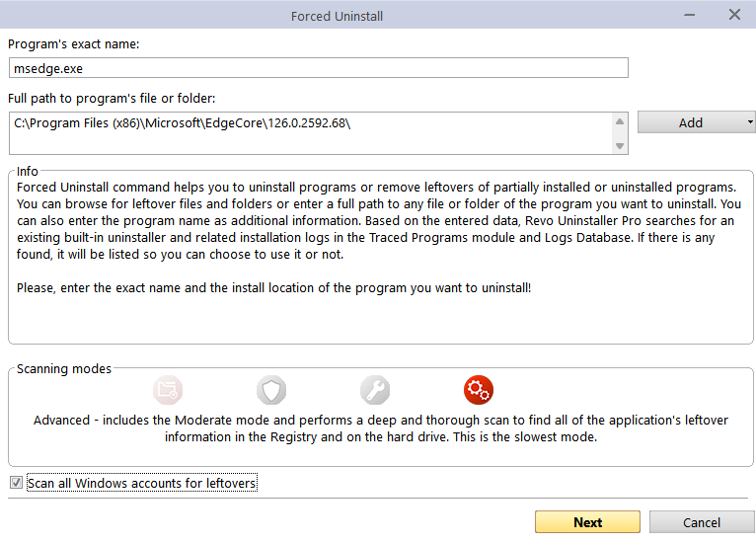Expand the Add button dropdown arrow
Viewport: 756px width, 543px height.
(750, 122)
